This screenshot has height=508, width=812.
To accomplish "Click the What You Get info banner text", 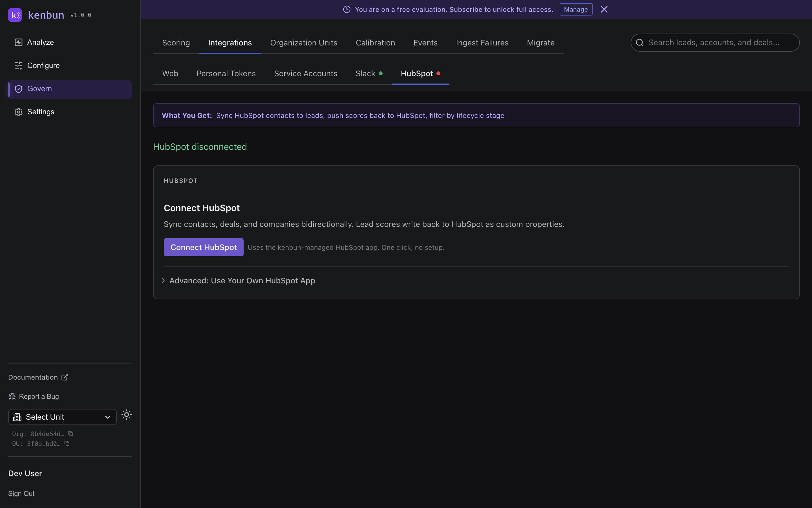I will (x=333, y=116).
